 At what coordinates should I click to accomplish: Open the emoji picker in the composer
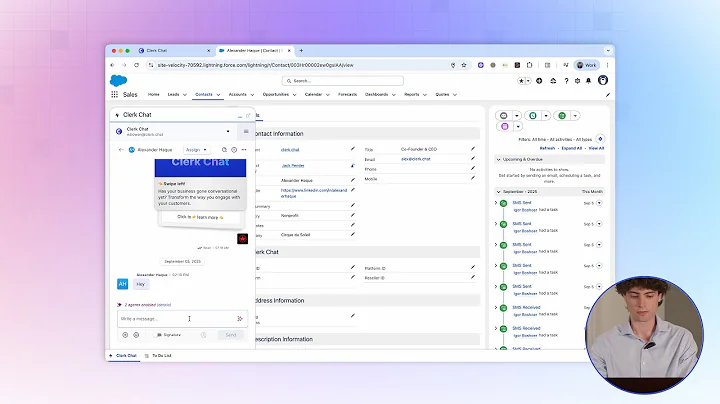pyautogui.click(x=136, y=335)
